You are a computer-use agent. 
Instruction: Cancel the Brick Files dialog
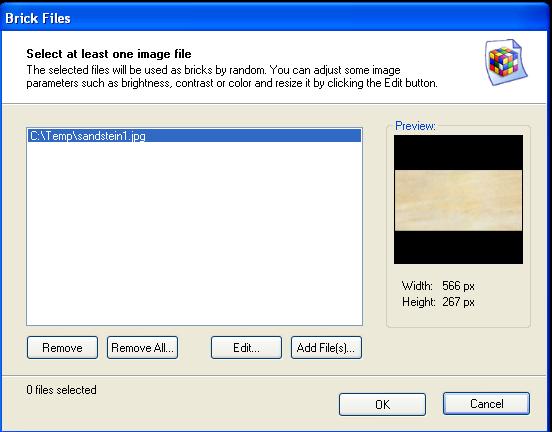click(487, 403)
